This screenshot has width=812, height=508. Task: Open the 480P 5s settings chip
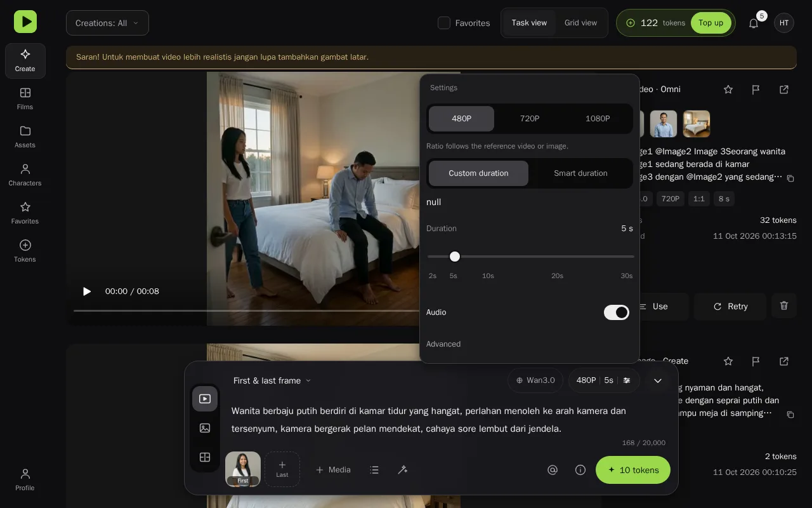tap(604, 380)
